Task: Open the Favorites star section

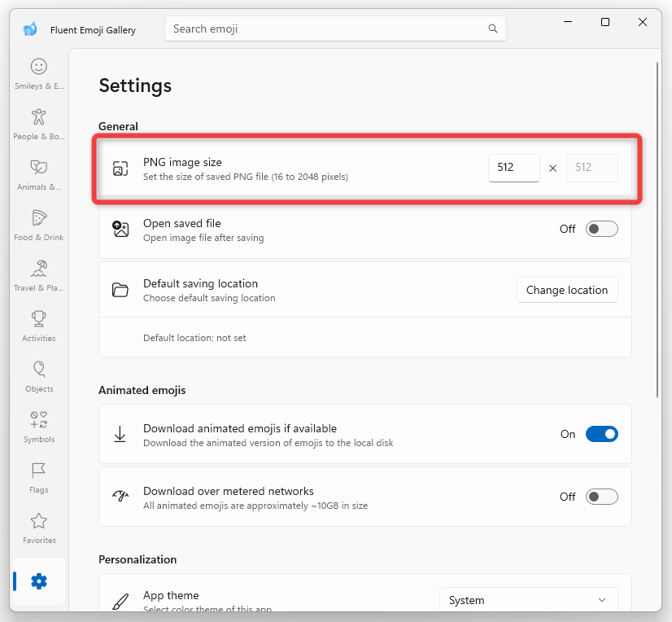Action: (39, 528)
